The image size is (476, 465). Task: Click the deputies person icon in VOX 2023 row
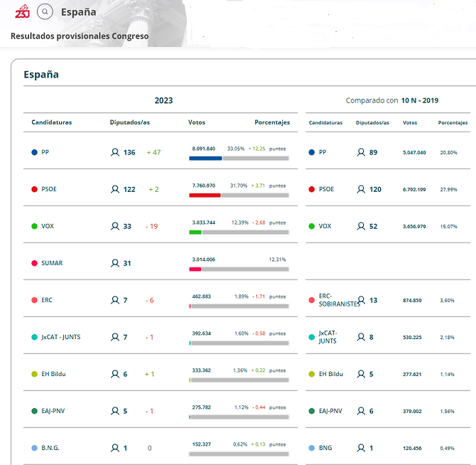[x=115, y=226]
